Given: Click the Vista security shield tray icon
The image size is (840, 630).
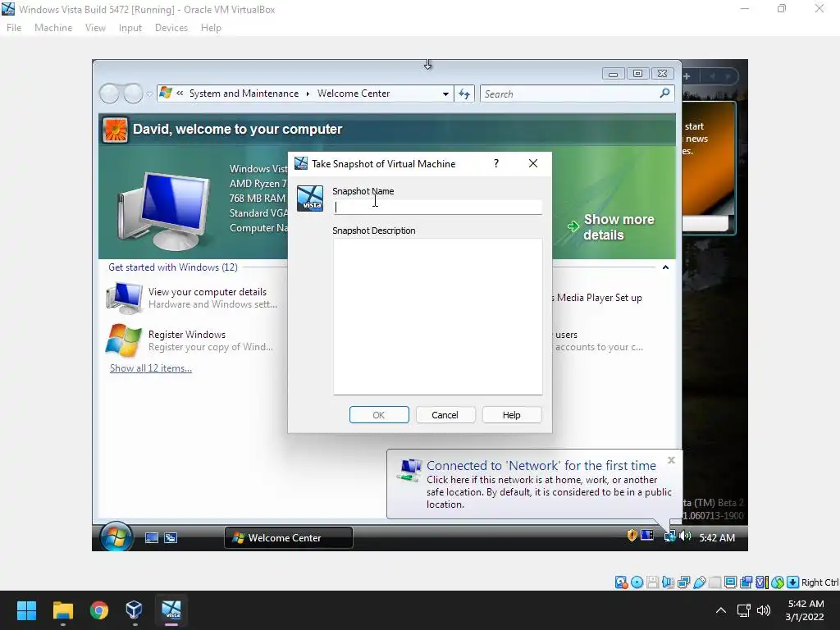Looking at the screenshot, I should tap(632, 535).
